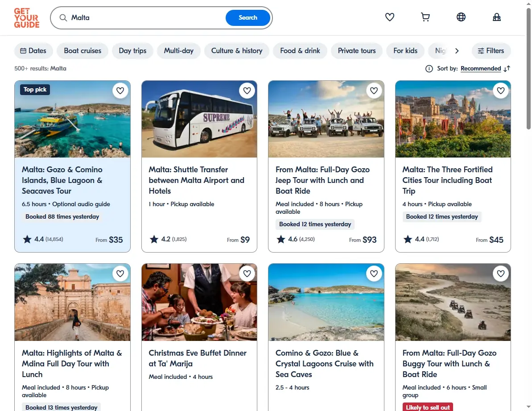Click the turquoise lagoon beach thumbnail
The image size is (532, 411).
pyautogui.click(x=326, y=302)
